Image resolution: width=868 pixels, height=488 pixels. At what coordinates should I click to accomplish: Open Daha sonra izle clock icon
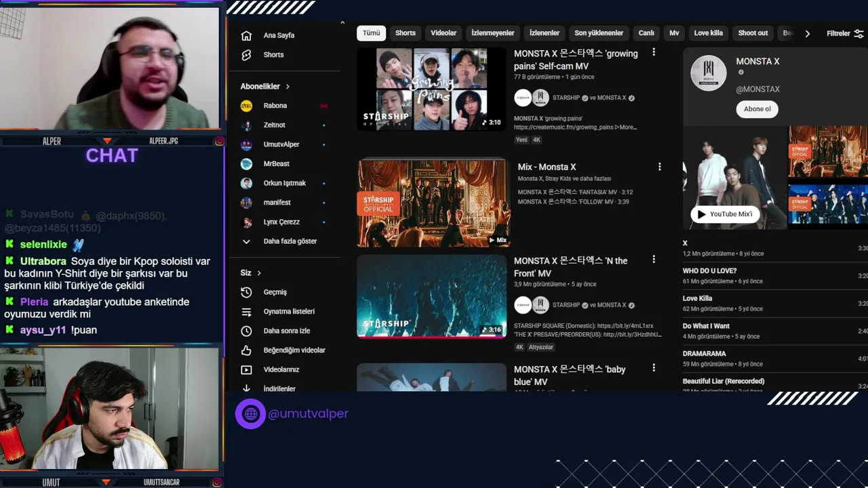click(x=246, y=331)
